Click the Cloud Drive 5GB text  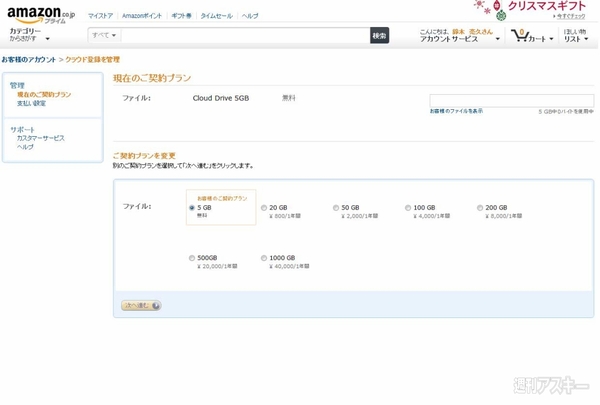tap(221, 98)
